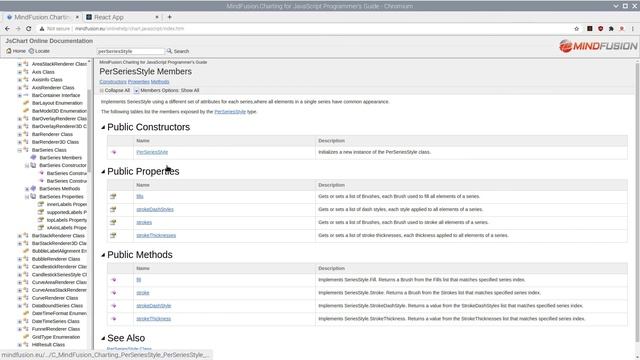The image size is (640, 360).
Task: Click the Search button label
Action: [181, 51]
